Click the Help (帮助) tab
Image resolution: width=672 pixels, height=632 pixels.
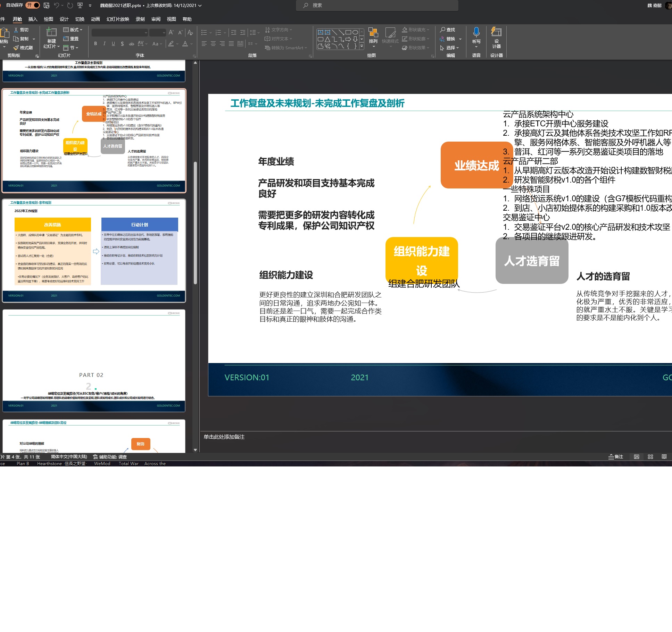coord(187,19)
